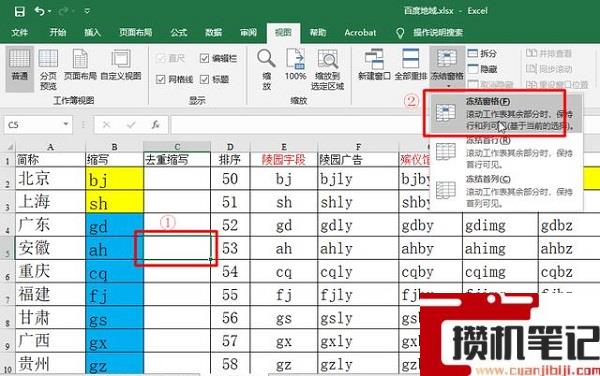Click cell containing ahimg

click(500, 249)
